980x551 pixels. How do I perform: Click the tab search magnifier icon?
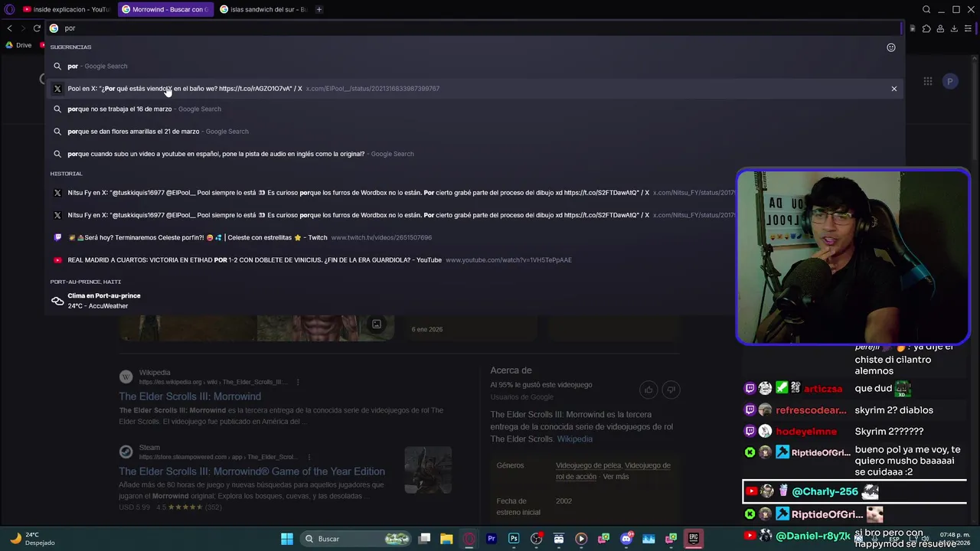click(x=926, y=9)
